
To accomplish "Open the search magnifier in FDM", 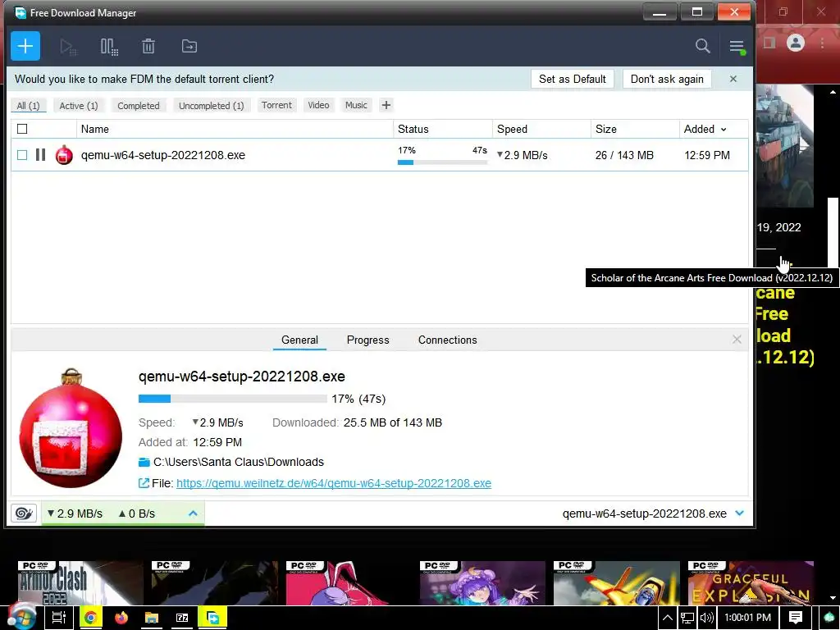I will [702, 46].
